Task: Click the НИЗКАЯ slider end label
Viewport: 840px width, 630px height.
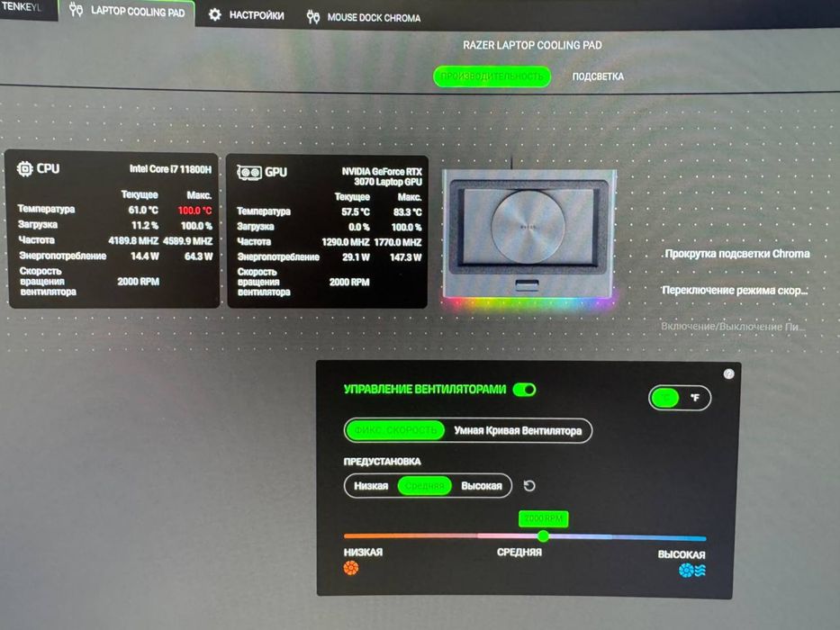Action: click(x=363, y=553)
